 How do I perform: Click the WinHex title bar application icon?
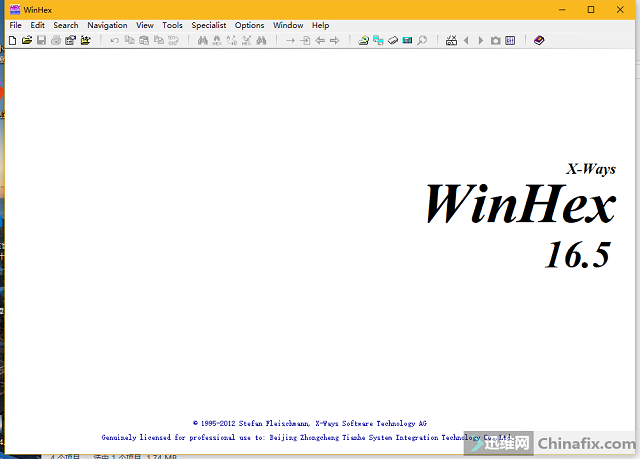coord(15,9)
